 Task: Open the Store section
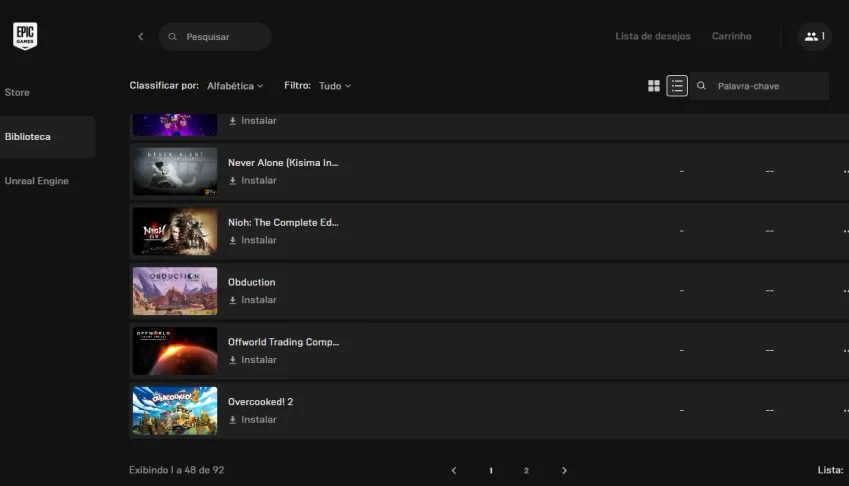(17, 92)
